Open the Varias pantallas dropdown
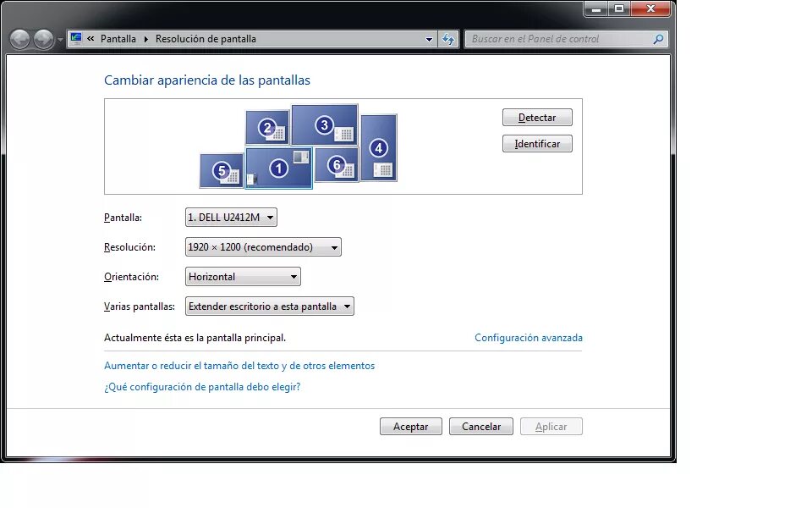 269,306
